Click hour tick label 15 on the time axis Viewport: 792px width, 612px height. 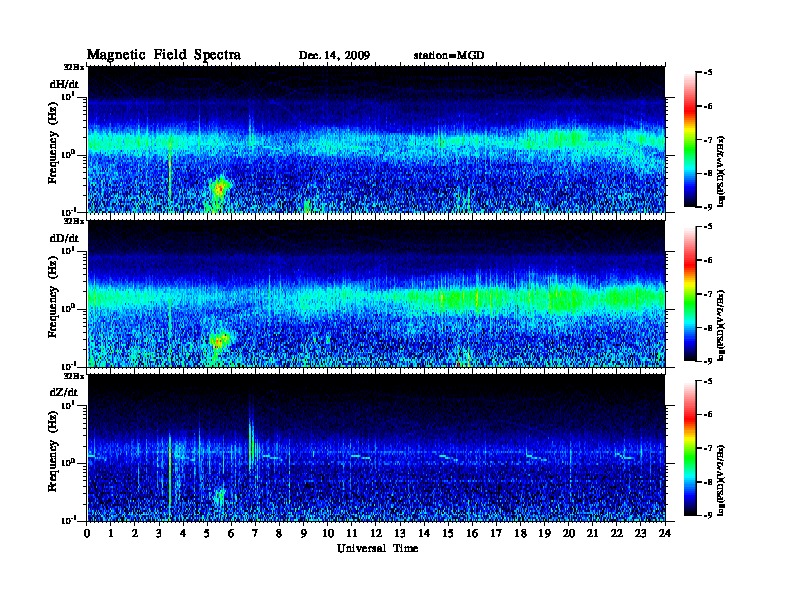448,533
